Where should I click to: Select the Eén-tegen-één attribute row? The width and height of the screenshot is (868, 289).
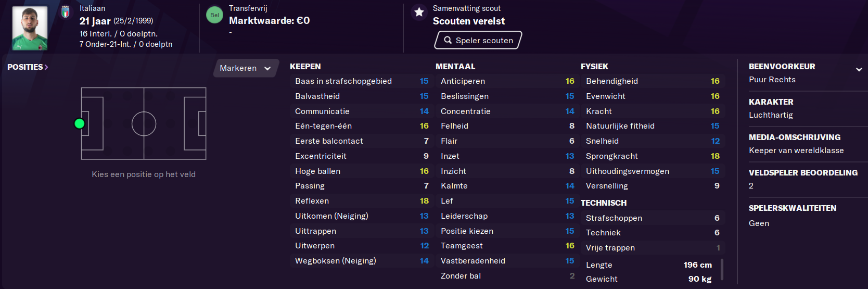pos(362,126)
